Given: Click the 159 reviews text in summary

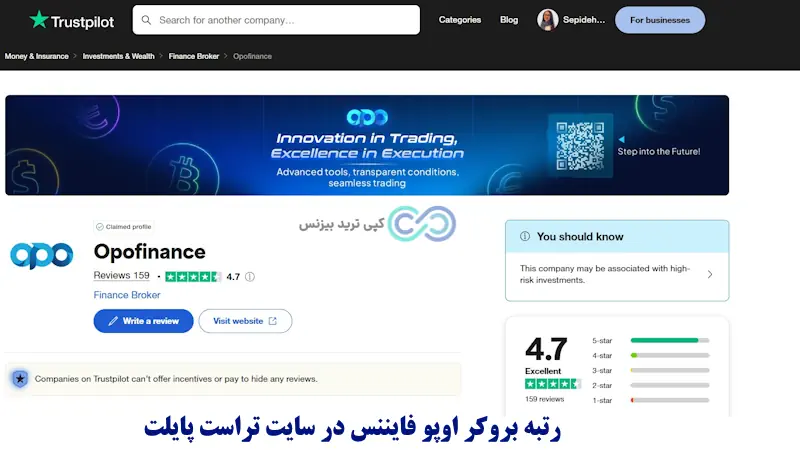Looking at the screenshot, I should pyautogui.click(x=544, y=399).
